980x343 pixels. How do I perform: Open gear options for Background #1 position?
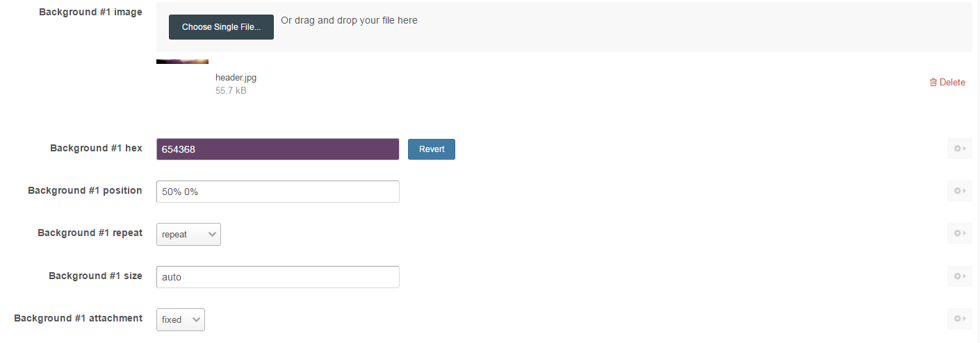(x=959, y=191)
